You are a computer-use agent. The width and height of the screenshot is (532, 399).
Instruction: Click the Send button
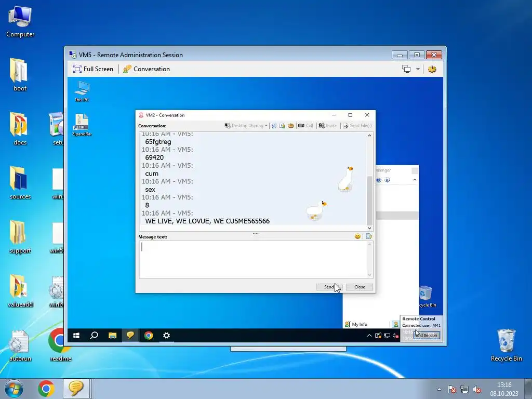(329, 287)
